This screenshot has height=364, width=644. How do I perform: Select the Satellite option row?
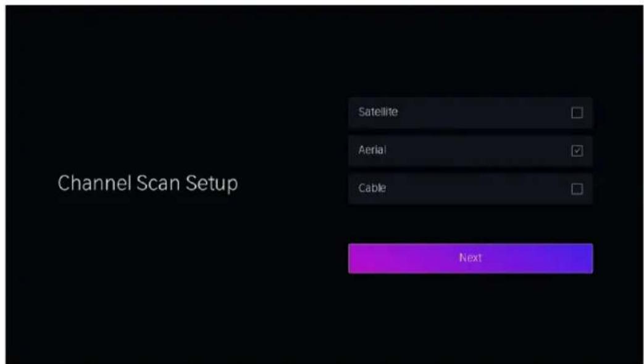(470, 112)
